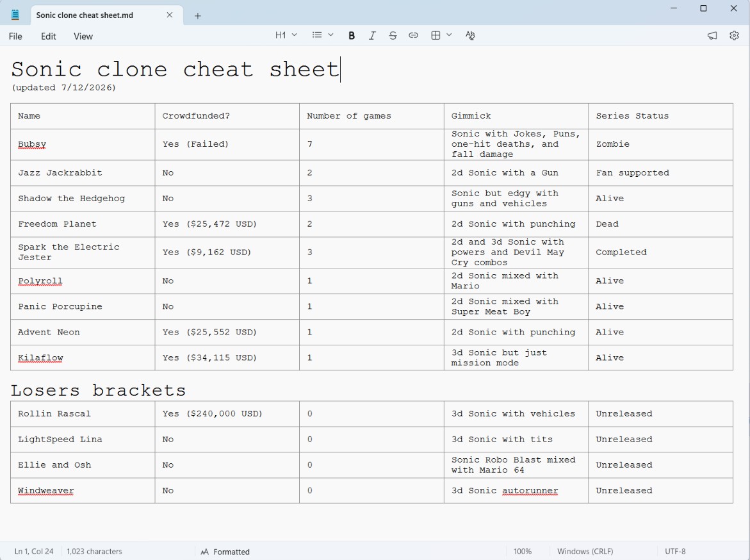Click the 'Zombie' status cell
750x560 pixels.
pos(660,144)
